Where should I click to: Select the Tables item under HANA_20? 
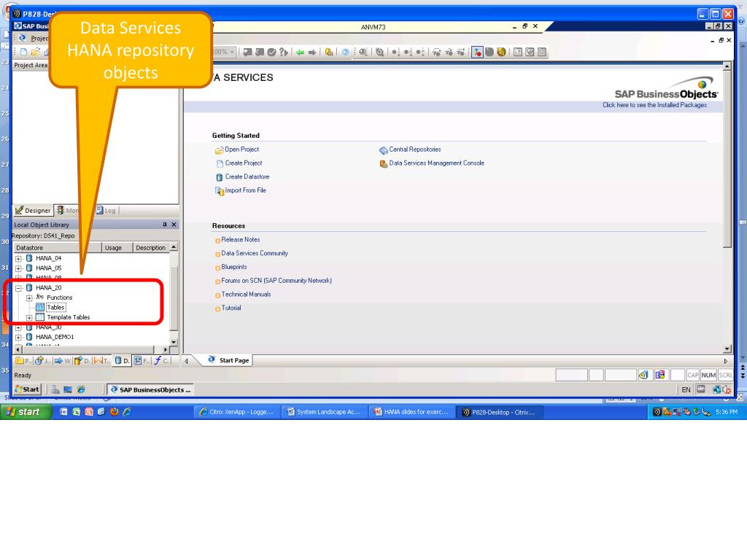pos(55,308)
